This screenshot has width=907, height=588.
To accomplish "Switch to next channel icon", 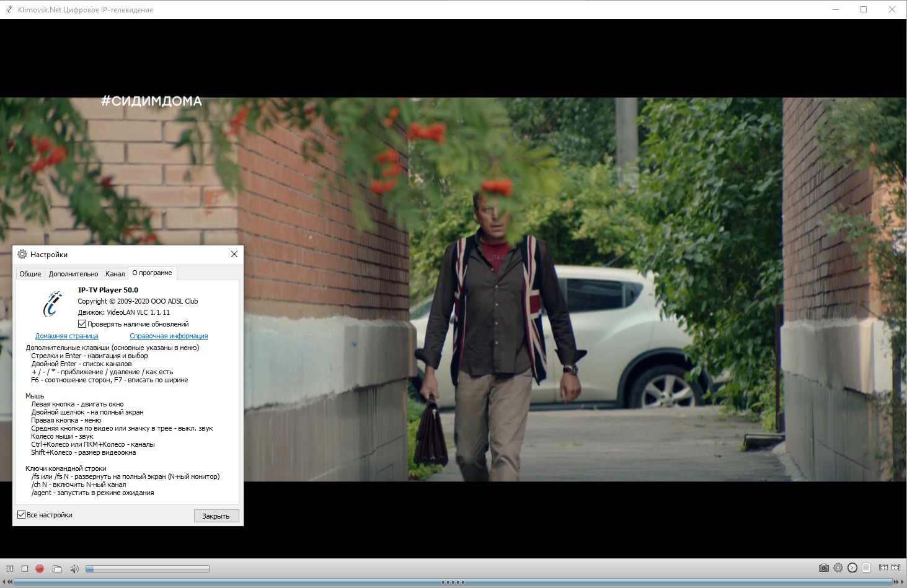I will pos(896,568).
